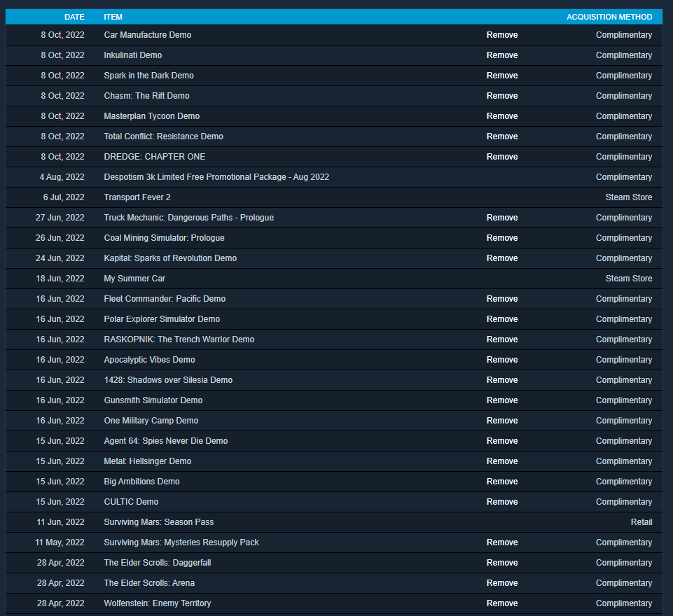Remove Kapital: Sparks of Revolution Demo
Viewport: 673px width, 616px height.
[x=501, y=258]
